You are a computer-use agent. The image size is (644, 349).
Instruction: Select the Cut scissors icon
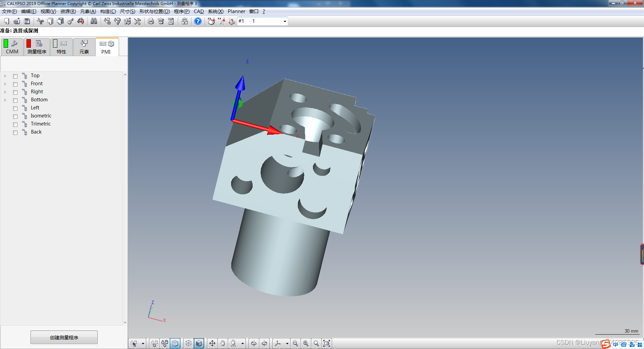(40, 21)
